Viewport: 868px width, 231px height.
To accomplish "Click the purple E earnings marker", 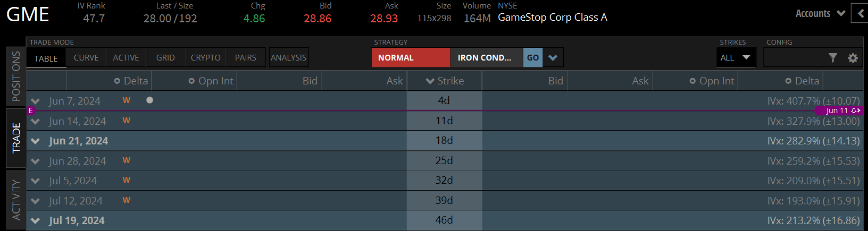I will point(31,110).
